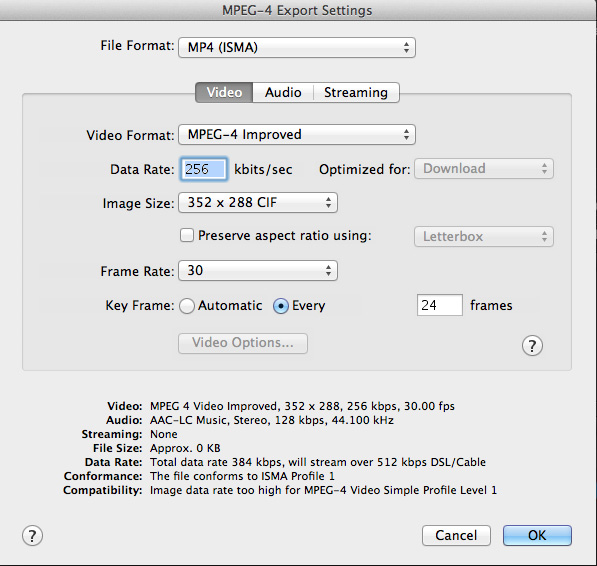Click the OK button
Viewport: 597px width, 566px height.
(x=537, y=536)
